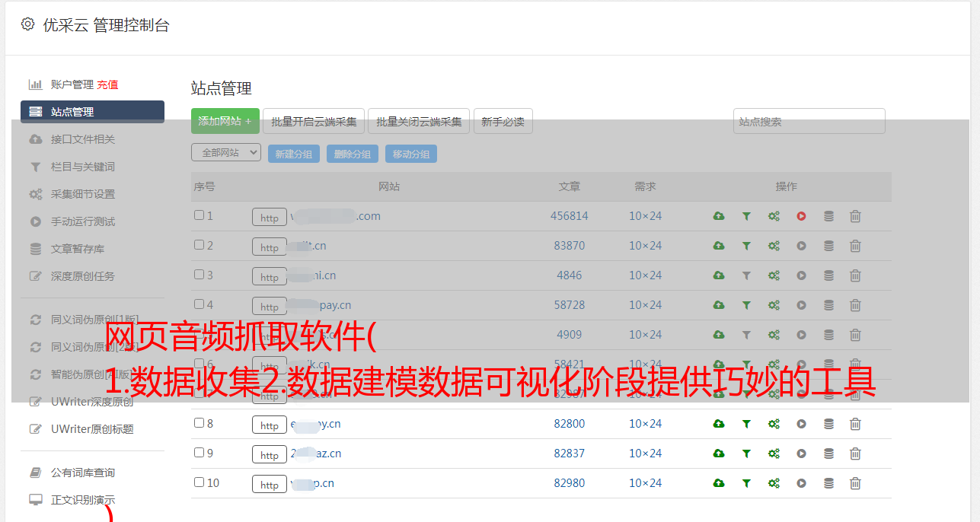
Task: Click the gear icon beside 优采云 title
Action: click(28, 24)
